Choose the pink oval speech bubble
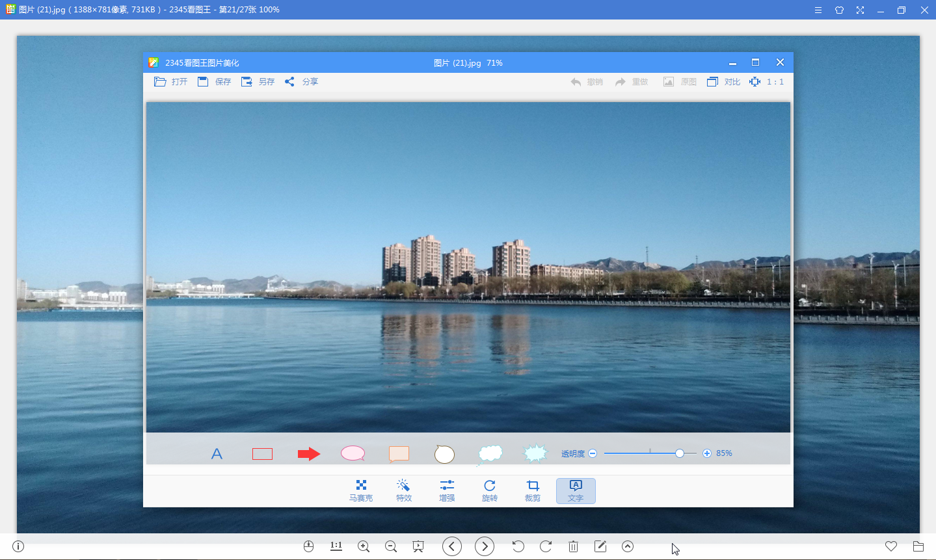This screenshot has width=936, height=560. click(x=353, y=453)
